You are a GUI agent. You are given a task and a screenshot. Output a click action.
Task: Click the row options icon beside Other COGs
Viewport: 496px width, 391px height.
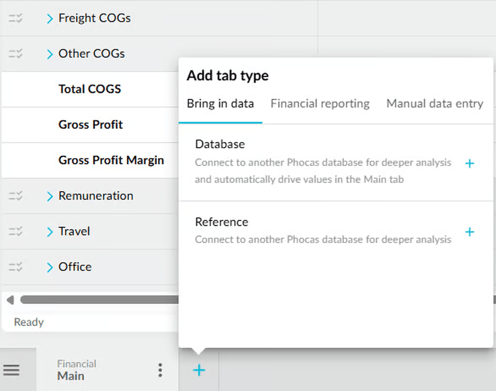tap(15, 53)
